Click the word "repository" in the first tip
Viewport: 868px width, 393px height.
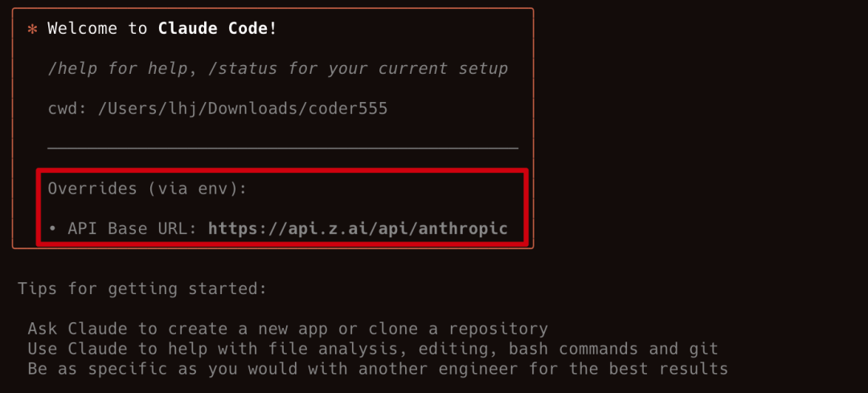click(x=498, y=329)
